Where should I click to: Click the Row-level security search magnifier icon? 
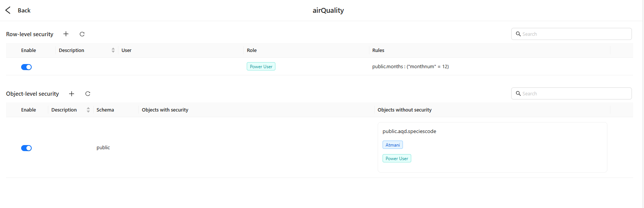coord(518,34)
